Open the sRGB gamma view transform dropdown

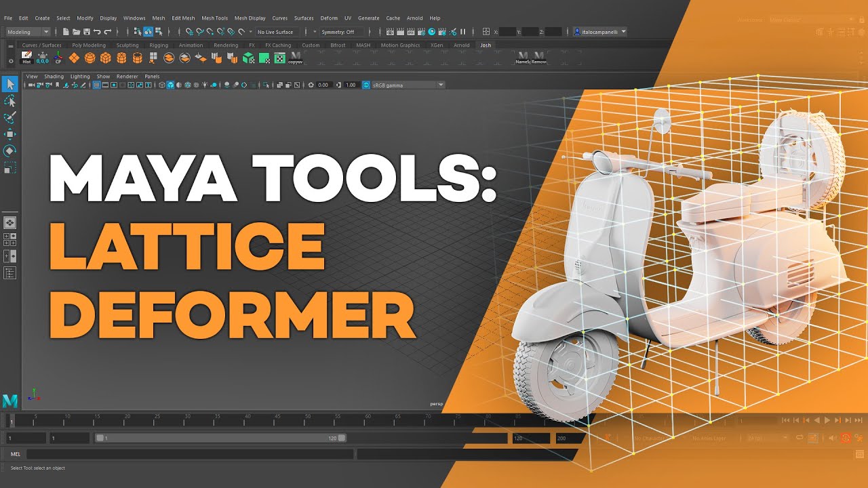point(408,85)
